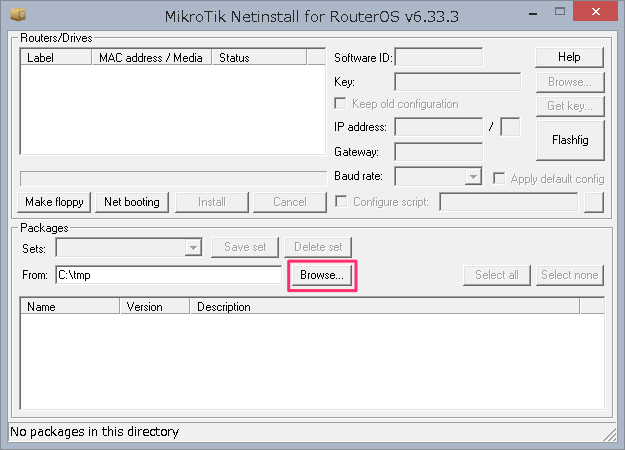Click the Delete set button
Screen dimensions: 625x450
point(318,247)
